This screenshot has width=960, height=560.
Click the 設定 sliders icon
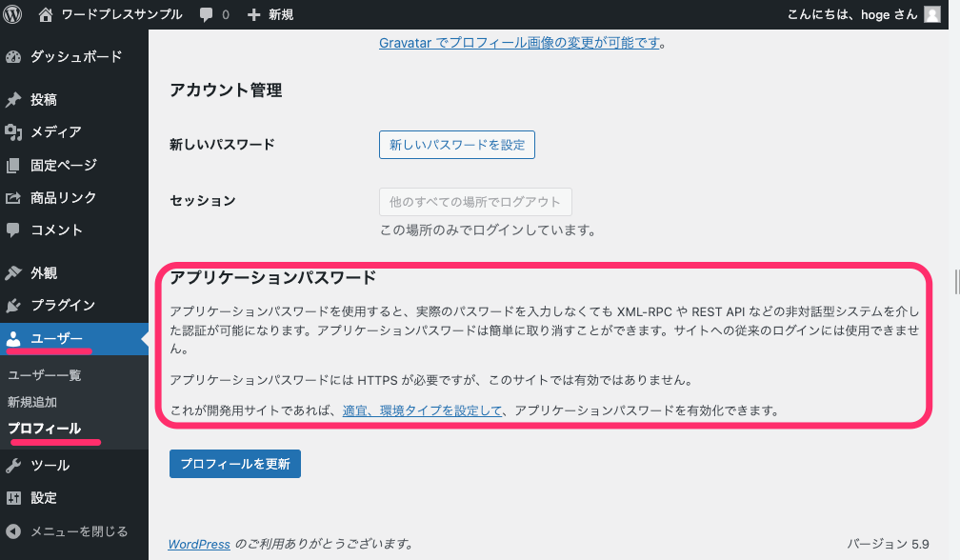pyautogui.click(x=13, y=498)
